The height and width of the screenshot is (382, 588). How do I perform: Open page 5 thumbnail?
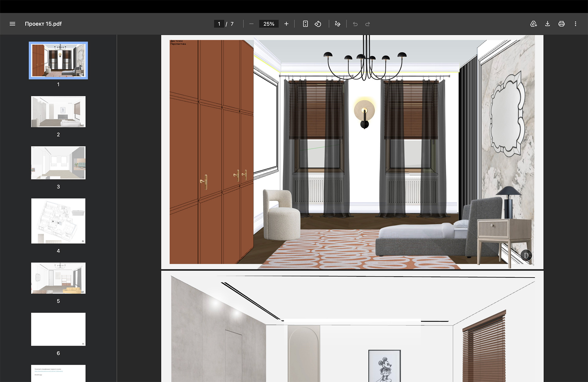pyautogui.click(x=58, y=278)
